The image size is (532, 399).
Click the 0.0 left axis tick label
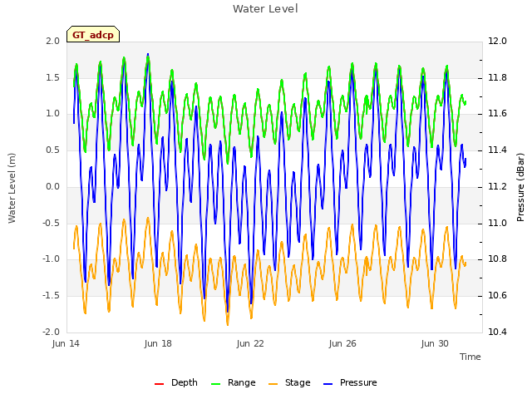point(53,186)
